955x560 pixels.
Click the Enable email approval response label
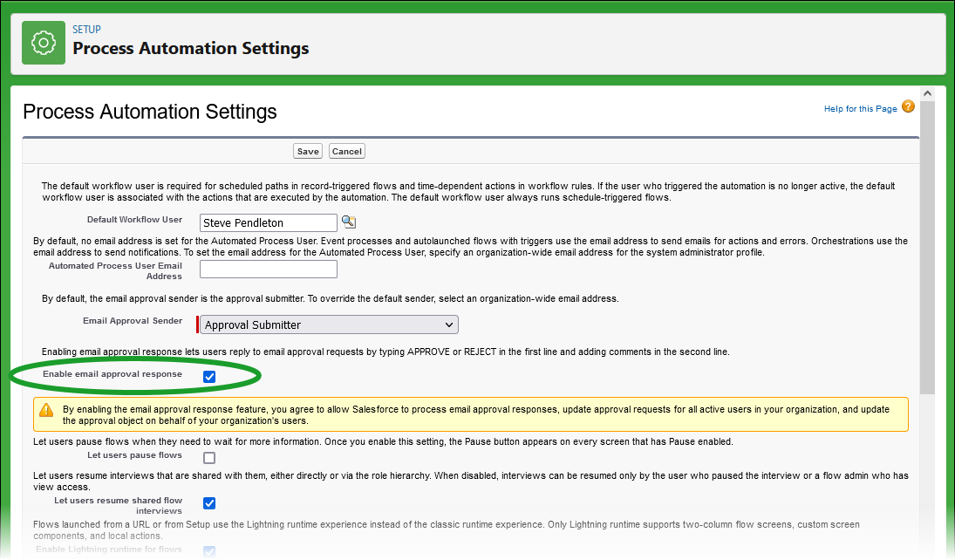pyautogui.click(x=113, y=374)
